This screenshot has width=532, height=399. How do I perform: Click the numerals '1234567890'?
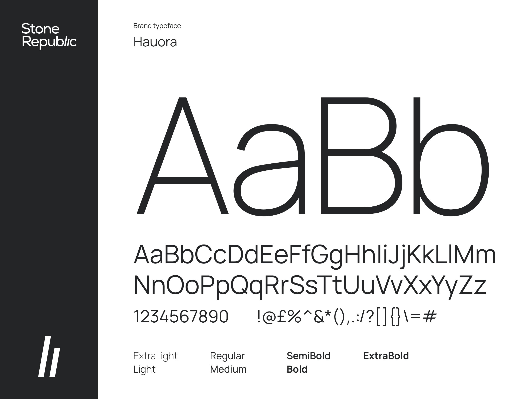click(x=181, y=316)
